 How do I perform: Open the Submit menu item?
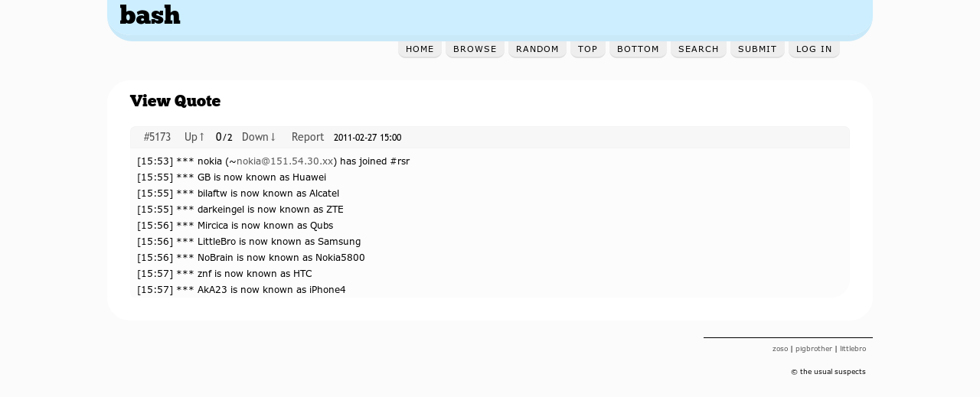pyautogui.click(x=757, y=49)
